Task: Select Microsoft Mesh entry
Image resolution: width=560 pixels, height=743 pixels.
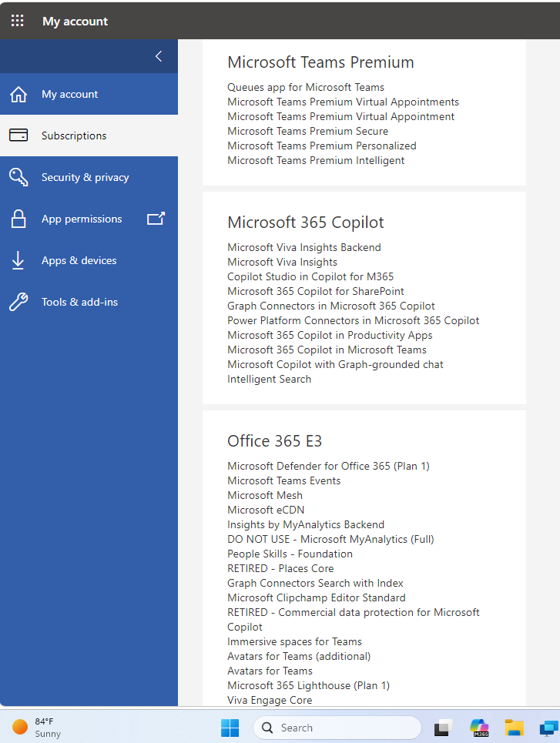Action: coord(264,496)
